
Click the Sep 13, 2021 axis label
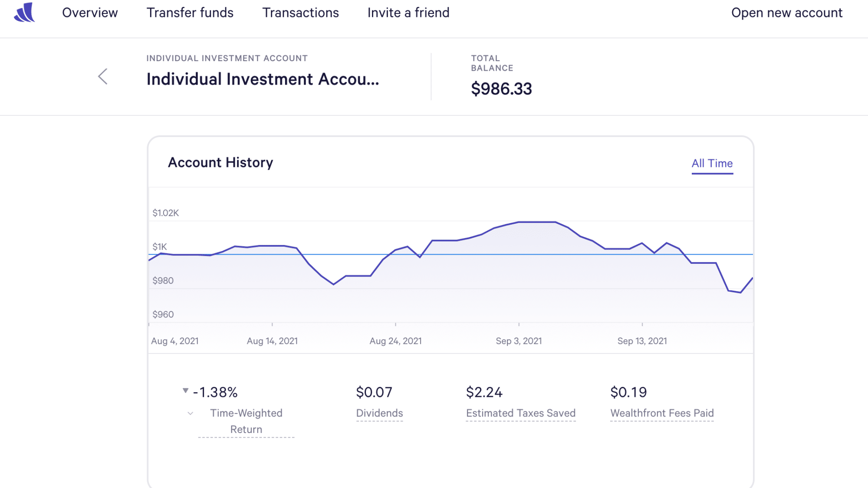(x=642, y=341)
